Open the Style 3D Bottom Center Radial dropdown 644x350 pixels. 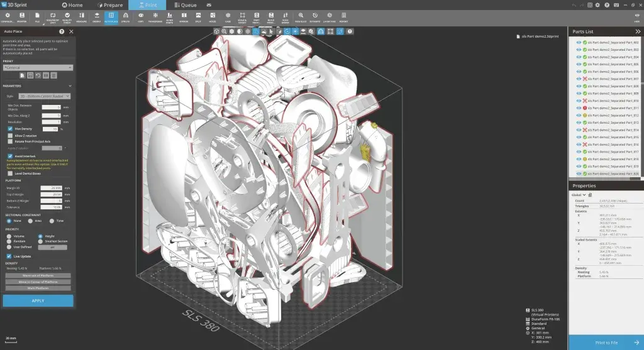click(45, 96)
